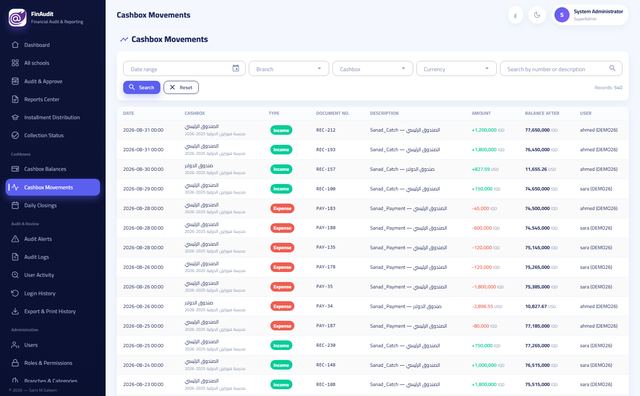Click the round button left of moon icon
640x396 pixels.
click(x=516, y=16)
